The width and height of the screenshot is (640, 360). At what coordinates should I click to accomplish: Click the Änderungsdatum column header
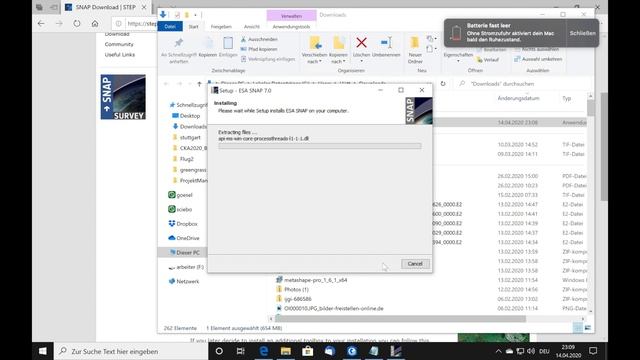pos(518,98)
